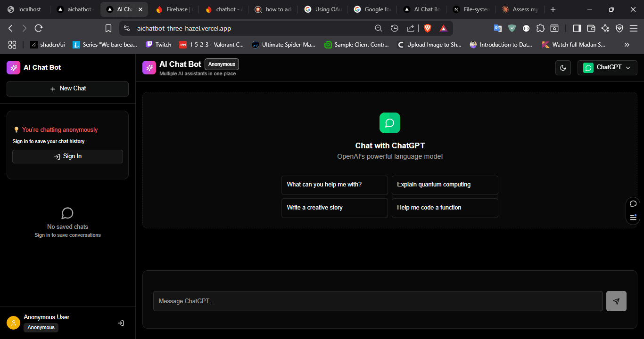Screen dimensions: 644x339
Task: Select 'What can you help me with?' suggestion
Action: click(335, 185)
